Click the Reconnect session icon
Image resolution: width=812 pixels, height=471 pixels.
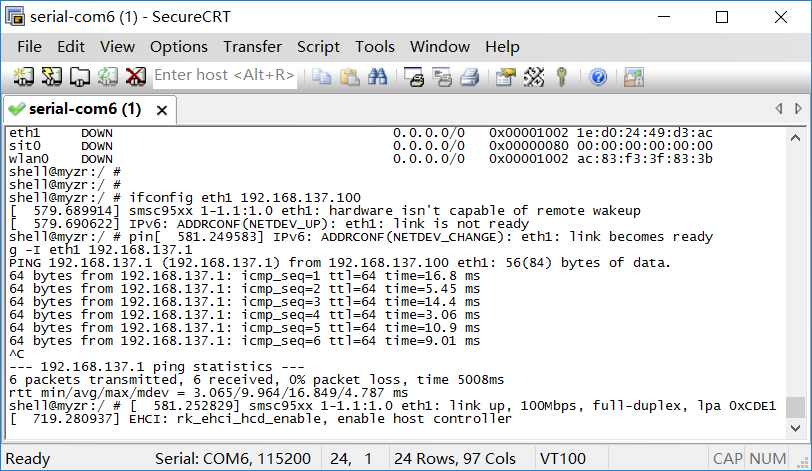108,77
